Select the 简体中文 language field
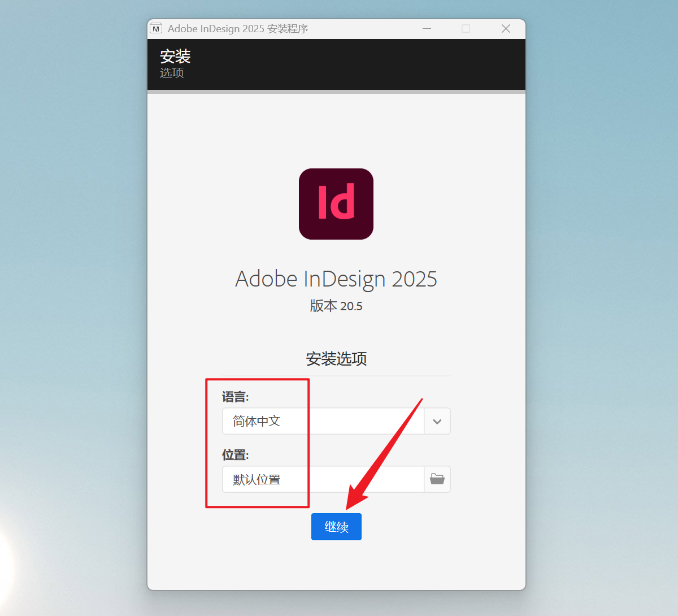The width and height of the screenshot is (678, 616). (323, 421)
